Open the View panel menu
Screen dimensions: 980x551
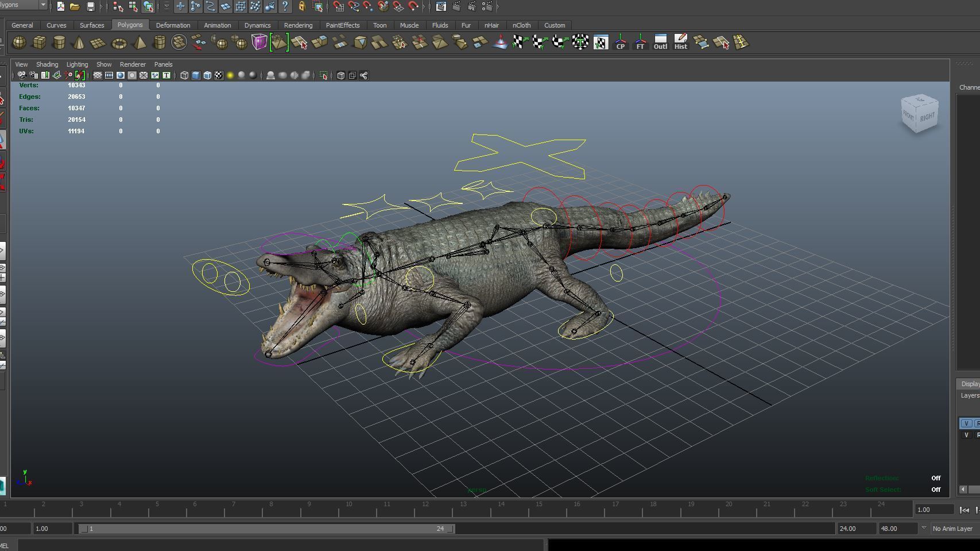click(x=21, y=64)
